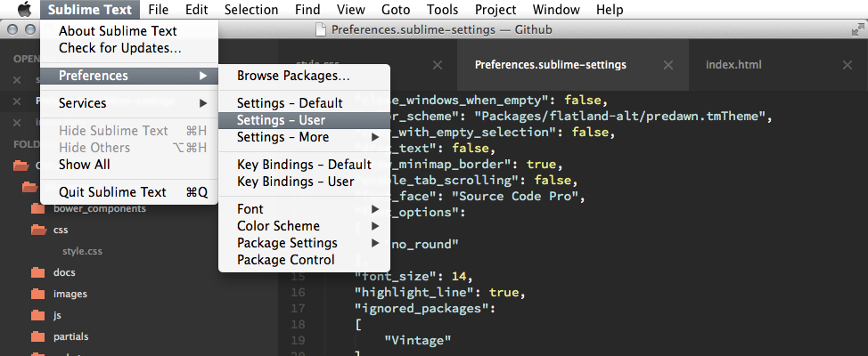The height and width of the screenshot is (356, 868).
Task: Expand the Package Settings submenu
Action: 305,243
